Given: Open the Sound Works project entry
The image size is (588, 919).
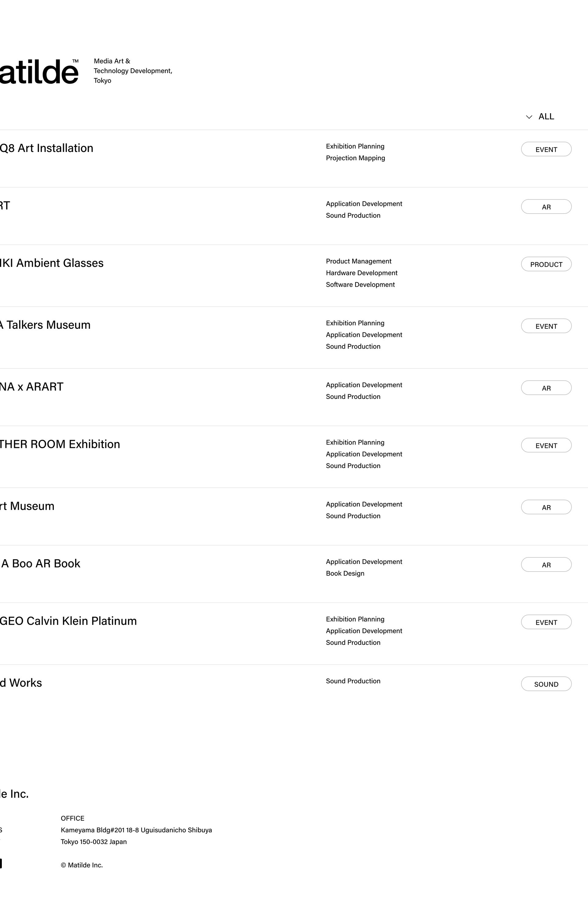Looking at the screenshot, I should click(21, 683).
